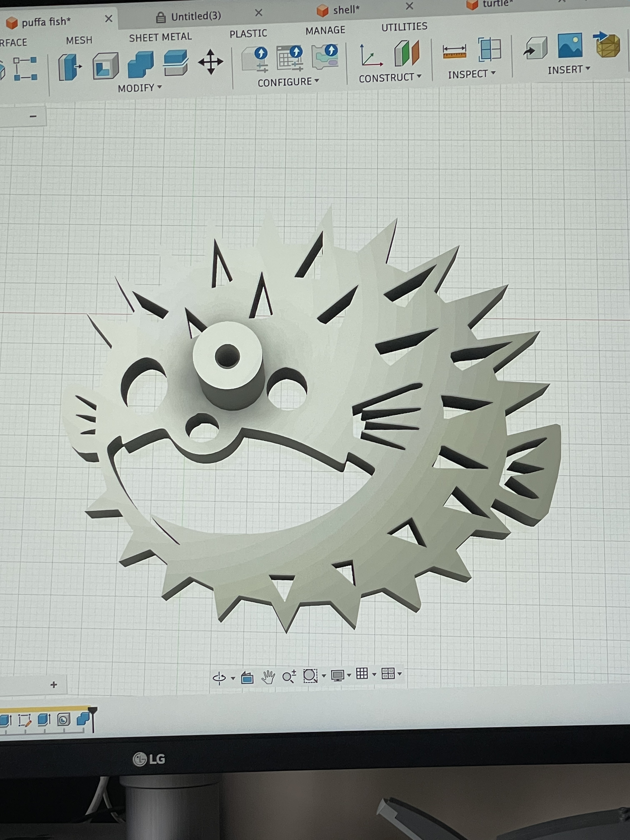Open the CONFIGURE dropdown menu
The height and width of the screenshot is (840, 630).
point(288,82)
